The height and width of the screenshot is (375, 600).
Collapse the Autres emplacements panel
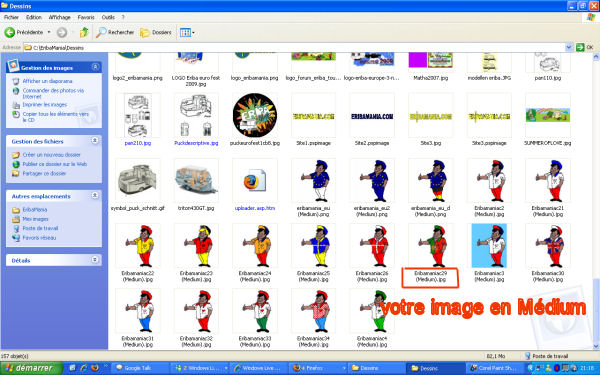point(95,196)
